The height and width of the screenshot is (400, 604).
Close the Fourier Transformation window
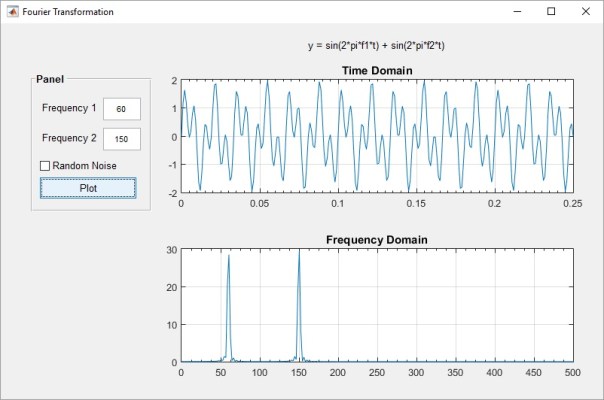coord(585,12)
